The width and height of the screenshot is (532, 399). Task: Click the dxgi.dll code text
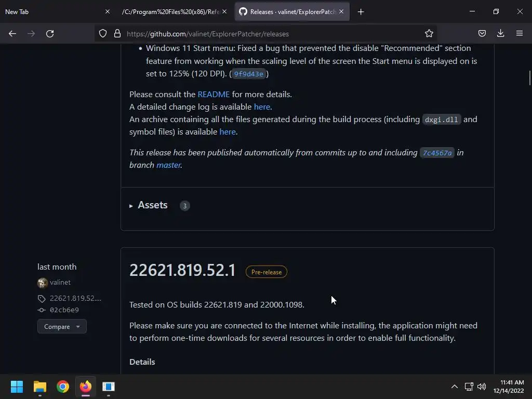tap(442, 119)
